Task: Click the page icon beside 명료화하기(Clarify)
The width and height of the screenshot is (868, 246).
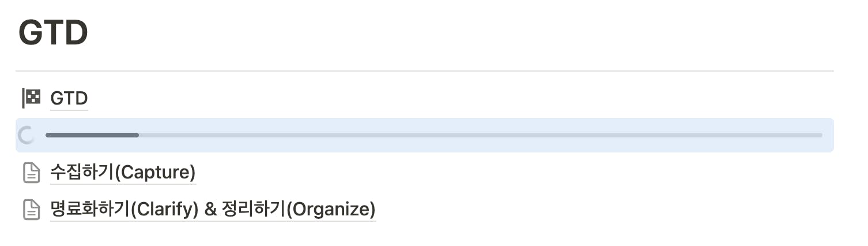Action: 31,209
